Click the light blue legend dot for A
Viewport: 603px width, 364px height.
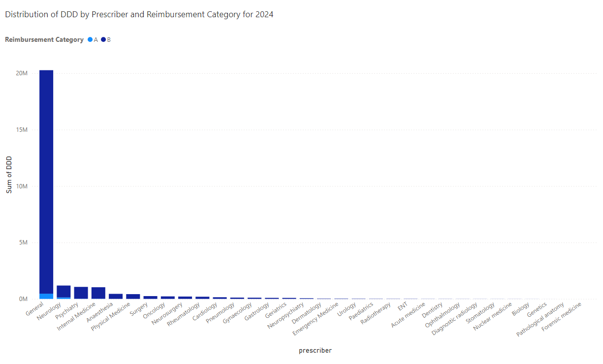tap(90, 40)
